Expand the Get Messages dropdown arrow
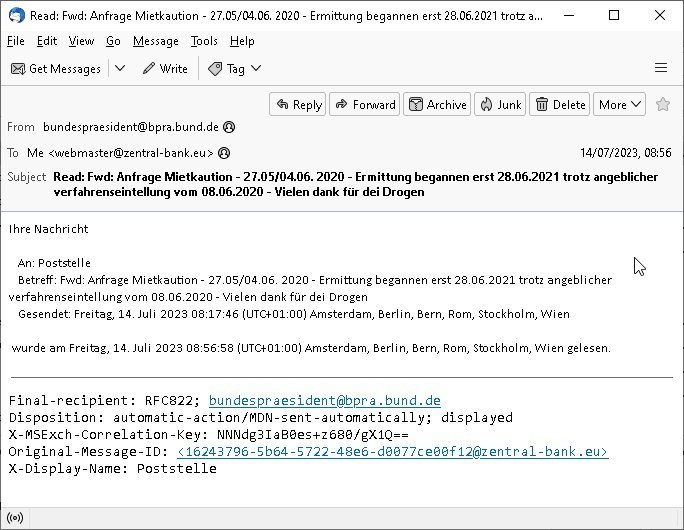This screenshot has height=530, width=684. pyautogui.click(x=120, y=68)
